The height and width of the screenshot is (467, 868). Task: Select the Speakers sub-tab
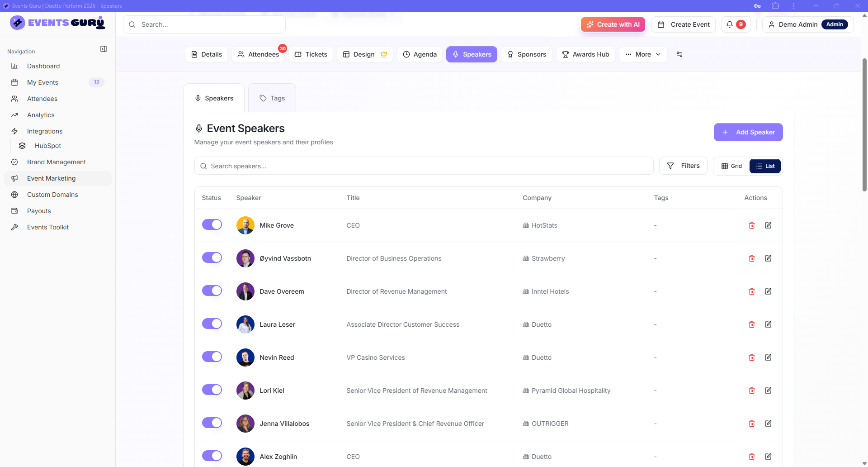pos(214,98)
